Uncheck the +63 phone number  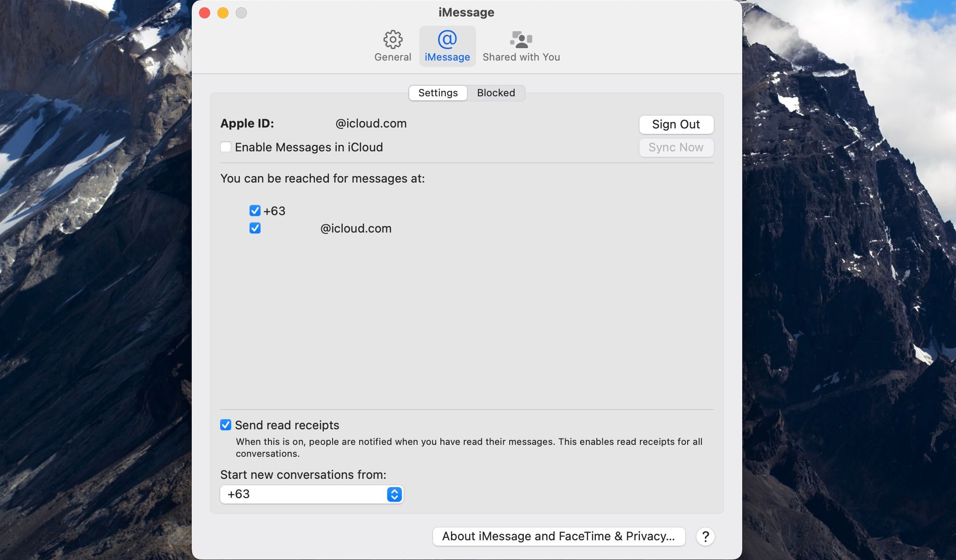(x=255, y=211)
